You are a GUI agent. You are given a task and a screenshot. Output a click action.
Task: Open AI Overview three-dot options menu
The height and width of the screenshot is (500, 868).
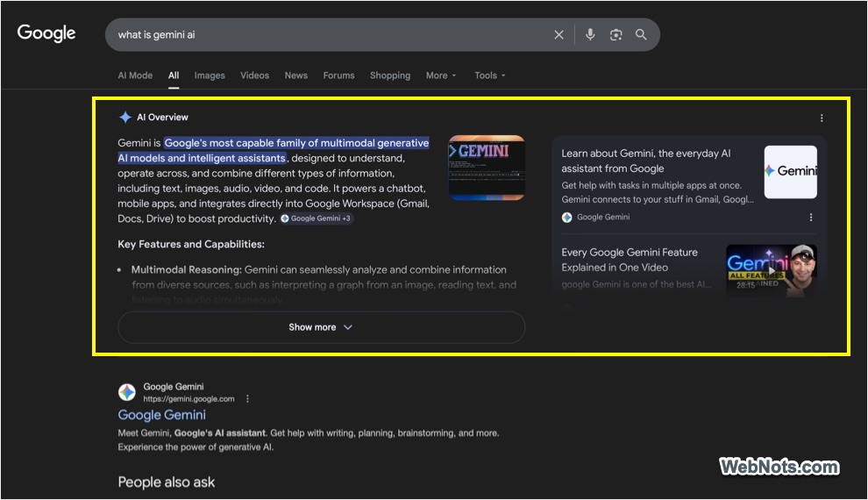pyautogui.click(x=822, y=118)
